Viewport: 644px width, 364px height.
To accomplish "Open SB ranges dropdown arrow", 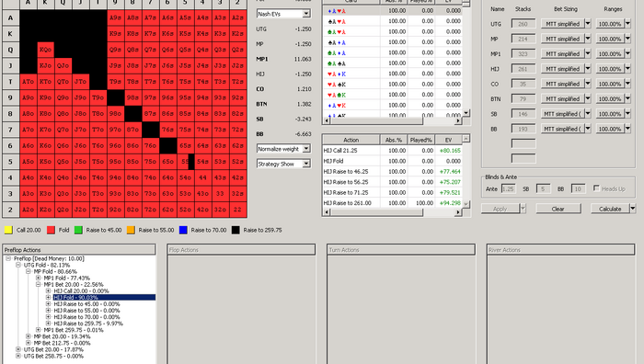I will pyautogui.click(x=627, y=114).
